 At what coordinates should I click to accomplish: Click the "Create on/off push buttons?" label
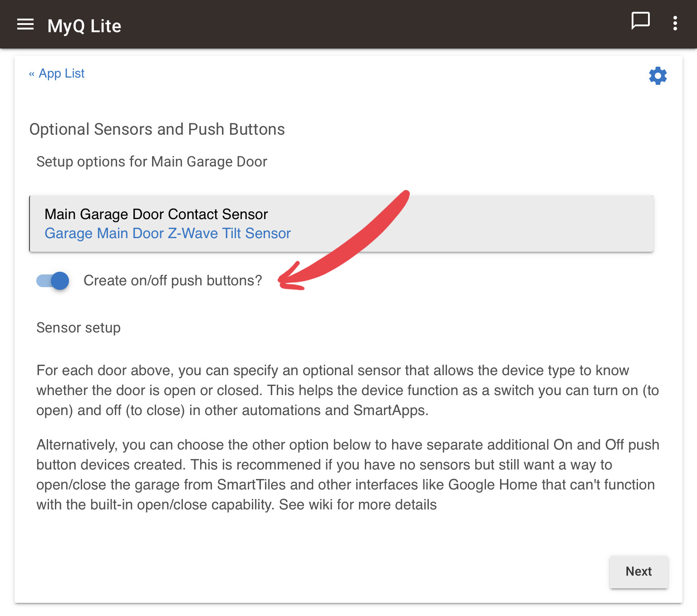(172, 281)
